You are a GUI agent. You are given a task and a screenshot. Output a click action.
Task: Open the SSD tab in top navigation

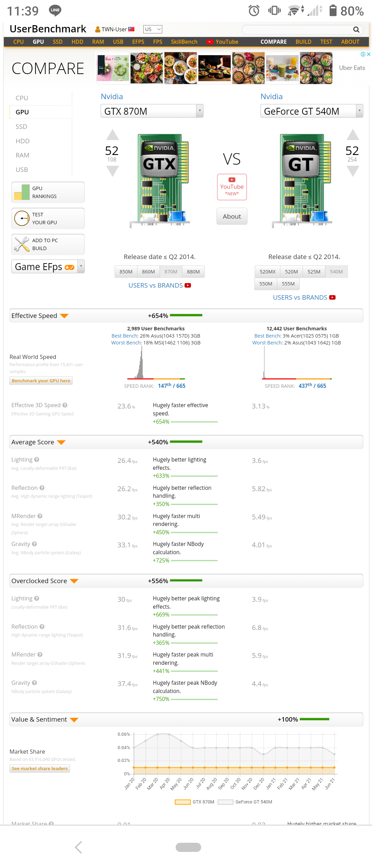(x=58, y=42)
